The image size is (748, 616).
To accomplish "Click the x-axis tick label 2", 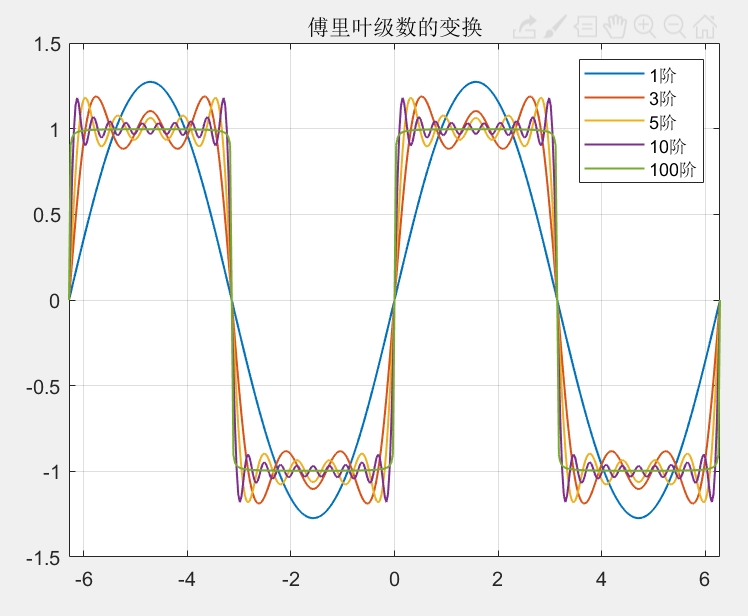I will tap(498, 579).
